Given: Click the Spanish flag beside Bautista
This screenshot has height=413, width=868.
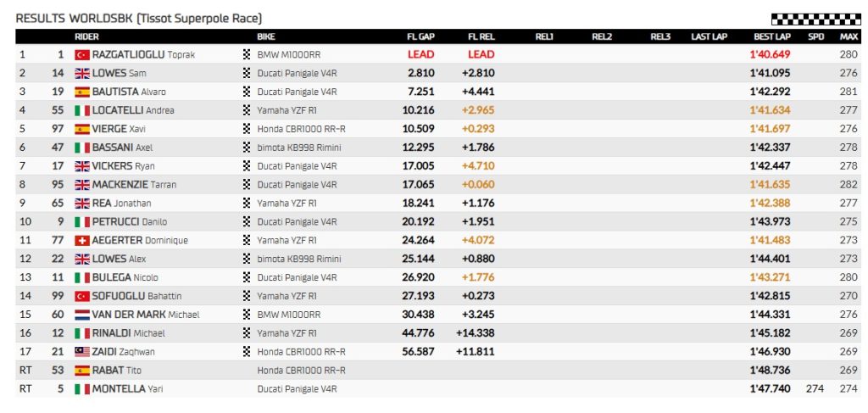Looking at the screenshot, I should 82,92.
